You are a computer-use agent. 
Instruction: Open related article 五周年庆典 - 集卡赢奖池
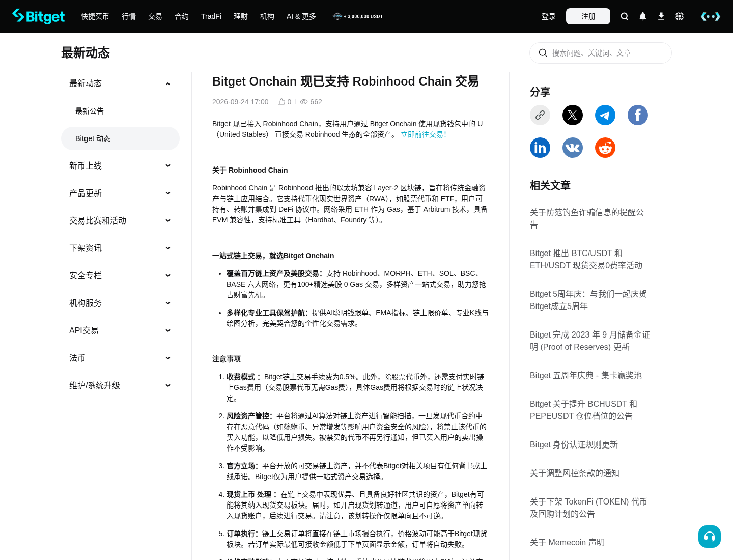[586, 375]
